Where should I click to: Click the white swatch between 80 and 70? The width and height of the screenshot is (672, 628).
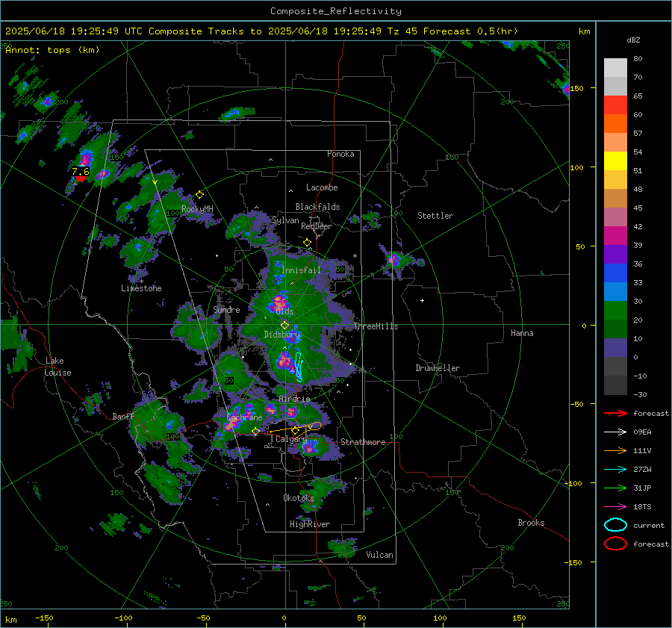(615, 68)
